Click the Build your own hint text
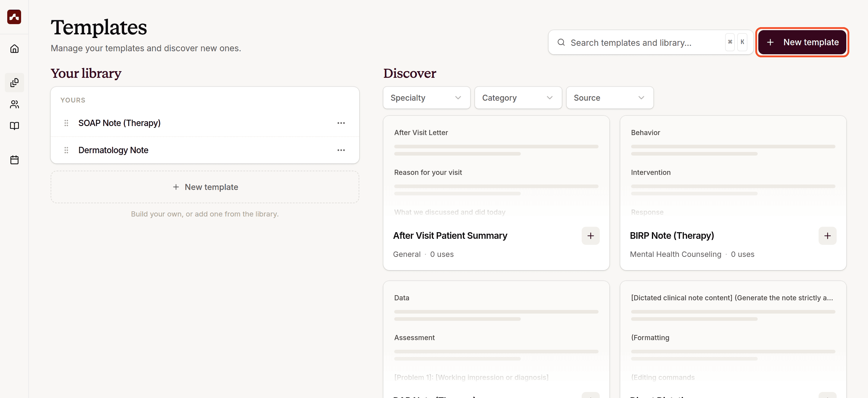 205,214
